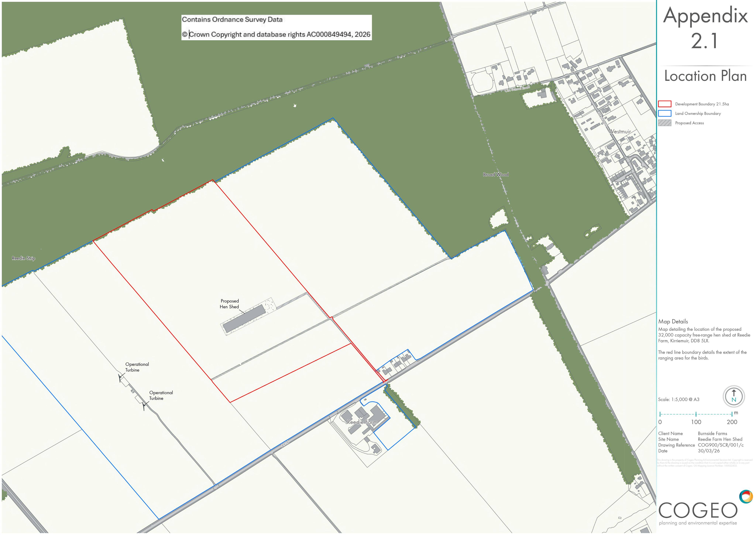
Task: Click the north arrow compass icon
Action: click(734, 396)
